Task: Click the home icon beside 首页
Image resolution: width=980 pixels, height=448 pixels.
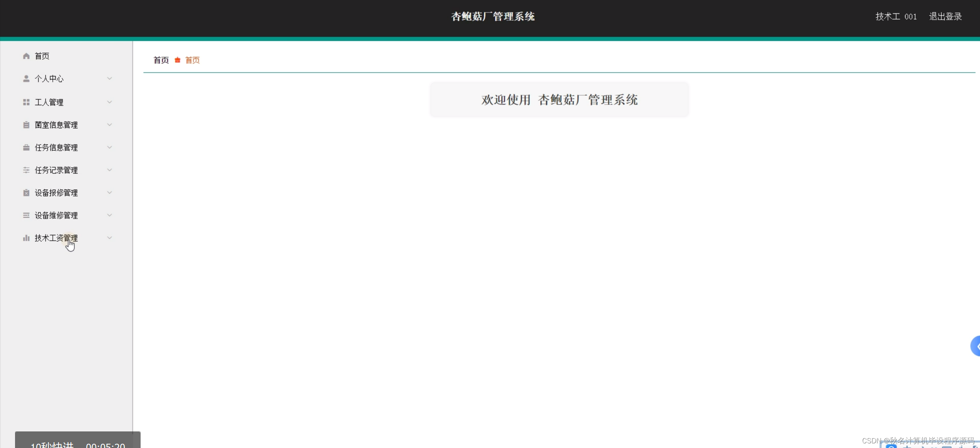Action: click(26, 56)
